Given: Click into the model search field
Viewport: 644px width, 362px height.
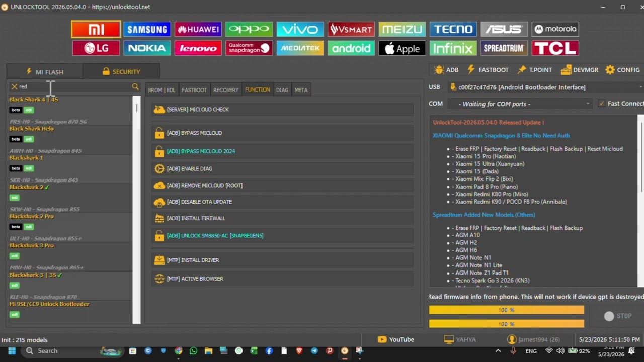Looking at the screenshot, I should (74, 87).
